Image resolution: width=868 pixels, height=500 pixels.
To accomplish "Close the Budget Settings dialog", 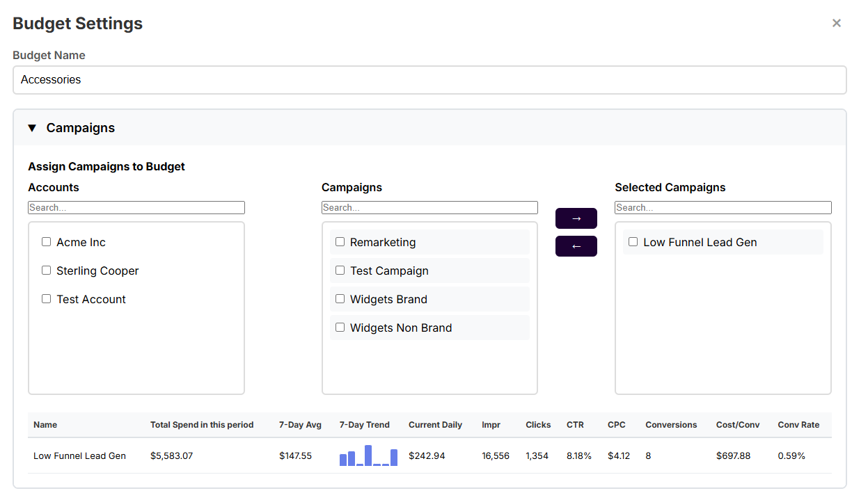I will (x=837, y=22).
